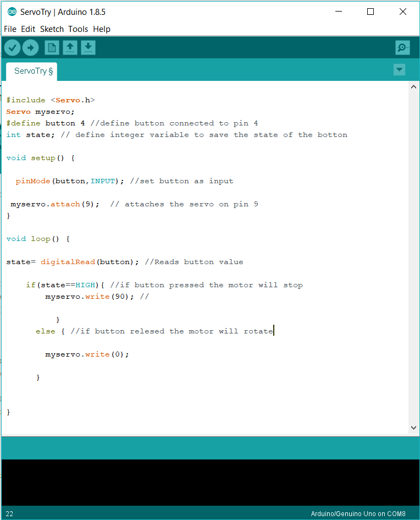Click the 'int state;' declaration line
Viewport: 420px width, 520px height.
coord(177,135)
